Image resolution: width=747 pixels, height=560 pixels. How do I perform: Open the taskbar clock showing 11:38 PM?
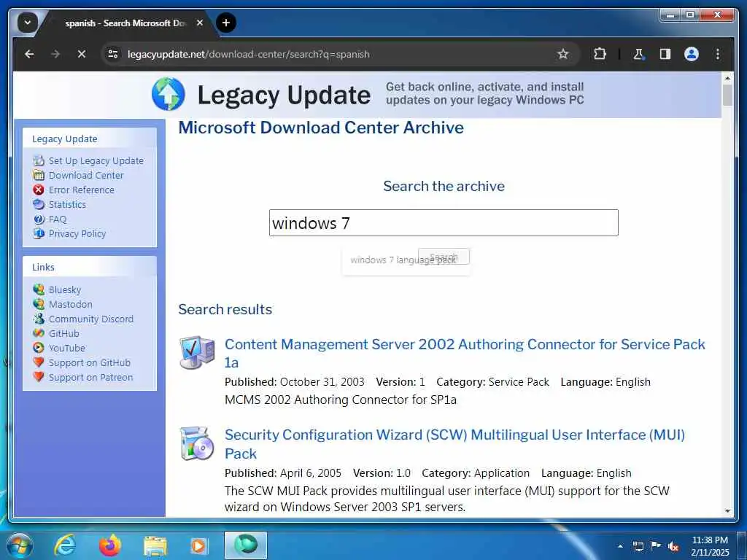pos(710,546)
